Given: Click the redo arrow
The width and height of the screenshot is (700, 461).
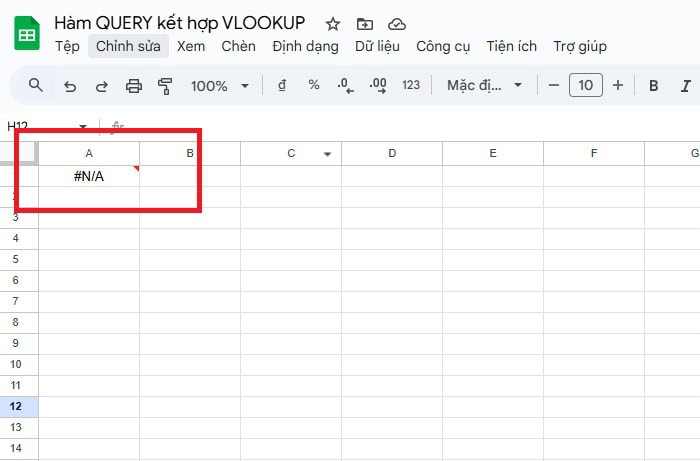Looking at the screenshot, I should (x=101, y=86).
